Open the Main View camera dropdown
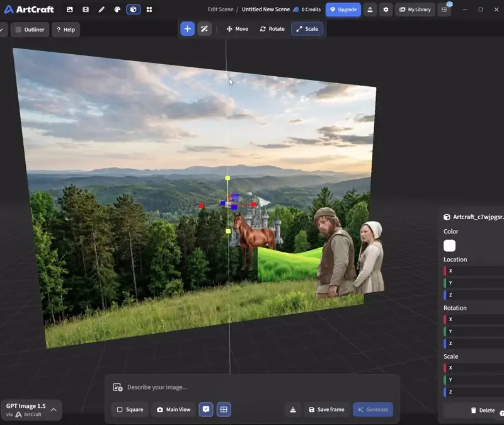504x425 pixels. click(174, 410)
